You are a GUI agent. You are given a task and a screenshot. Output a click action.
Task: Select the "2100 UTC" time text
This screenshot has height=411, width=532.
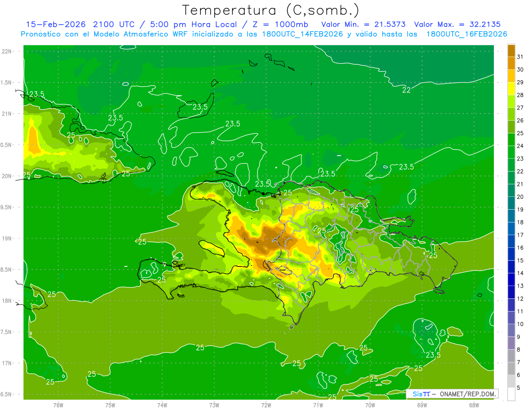pyautogui.click(x=114, y=24)
